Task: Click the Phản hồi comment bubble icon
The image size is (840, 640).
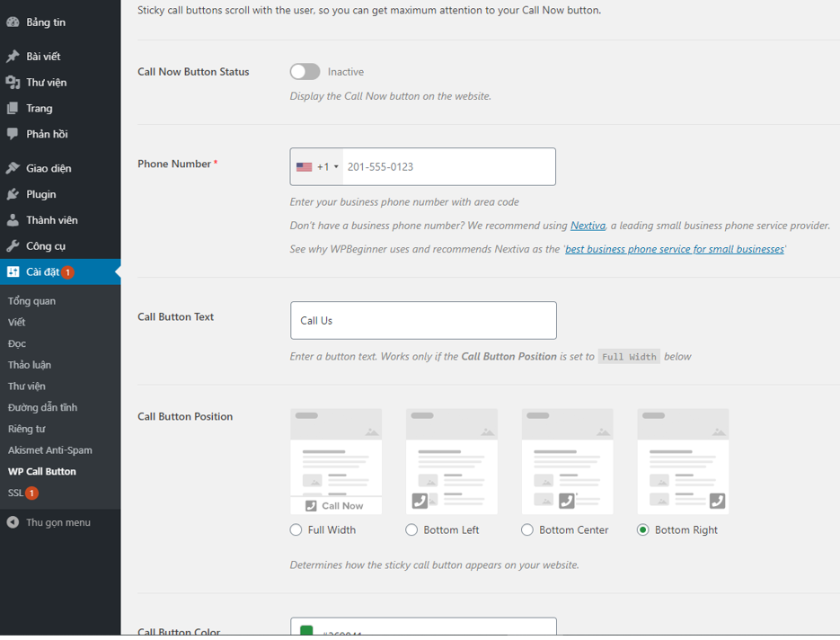Action: click(13, 134)
